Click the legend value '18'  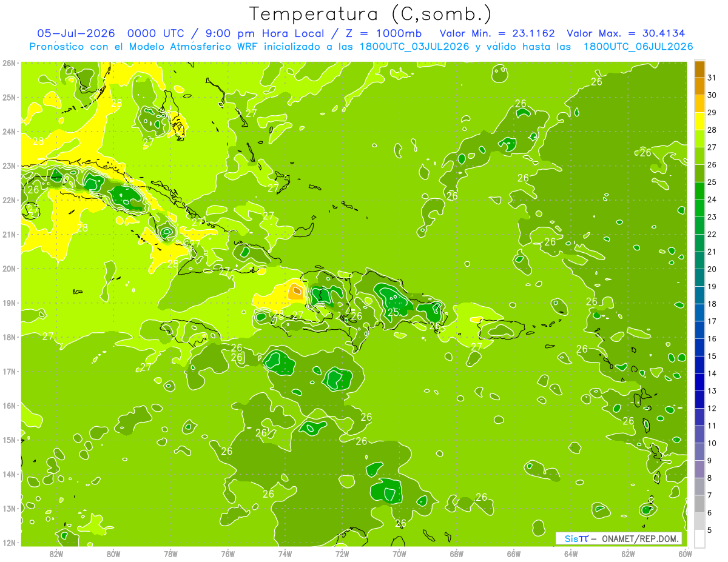click(x=712, y=304)
